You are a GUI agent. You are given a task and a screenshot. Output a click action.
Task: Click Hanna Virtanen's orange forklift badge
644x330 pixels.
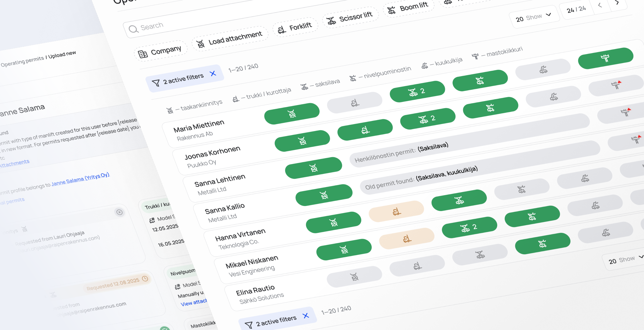tap(396, 211)
